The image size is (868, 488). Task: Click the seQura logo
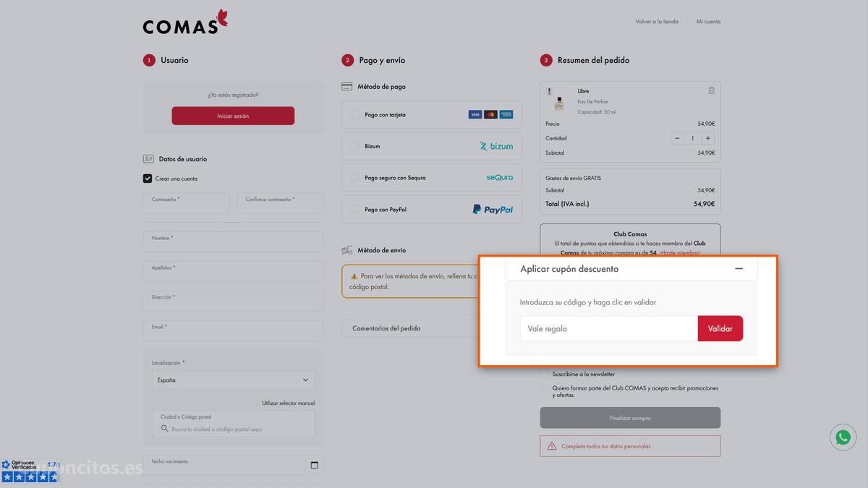[x=500, y=177]
